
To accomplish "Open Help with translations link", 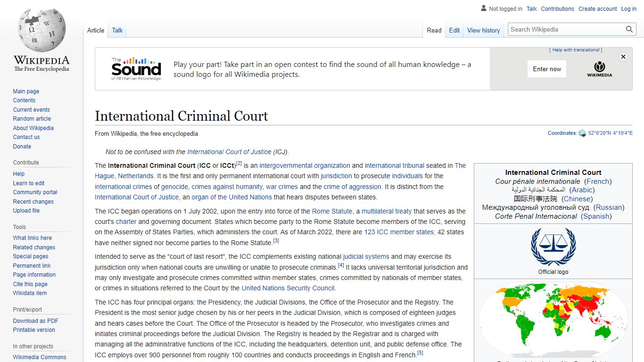I will click(x=576, y=50).
